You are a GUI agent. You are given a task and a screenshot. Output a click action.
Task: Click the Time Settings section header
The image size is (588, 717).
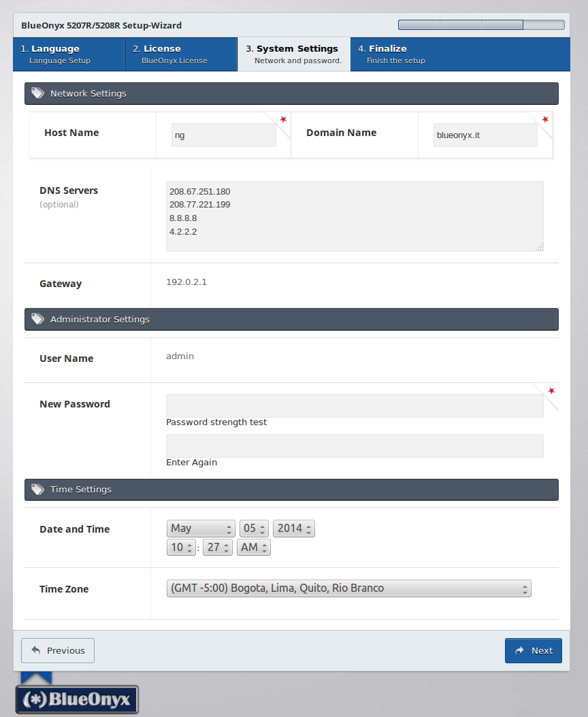pos(291,490)
